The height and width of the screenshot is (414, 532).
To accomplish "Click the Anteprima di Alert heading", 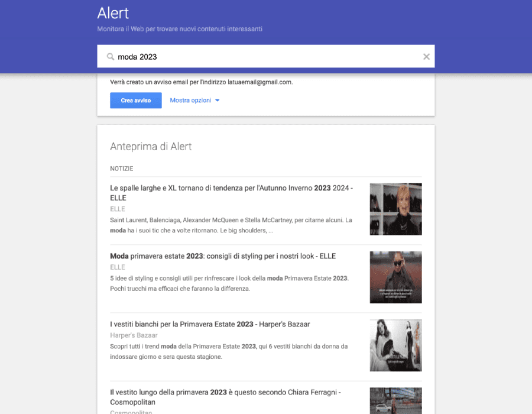I will [151, 147].
